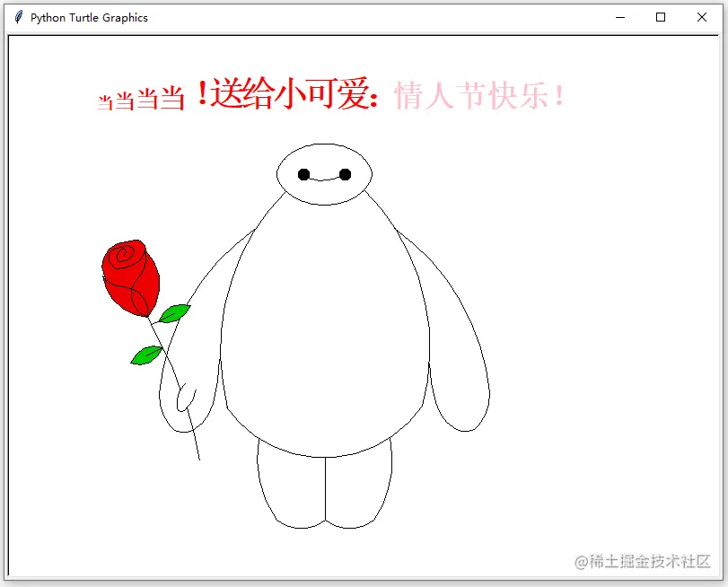The image size is (728, 587).
Task: Click the lower green leaf on stem
Action: pos(146,355)
